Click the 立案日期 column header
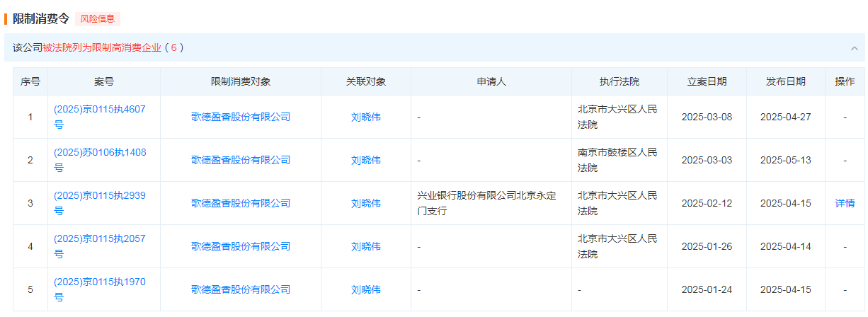868x317 pixels. (x=707, y=81)
